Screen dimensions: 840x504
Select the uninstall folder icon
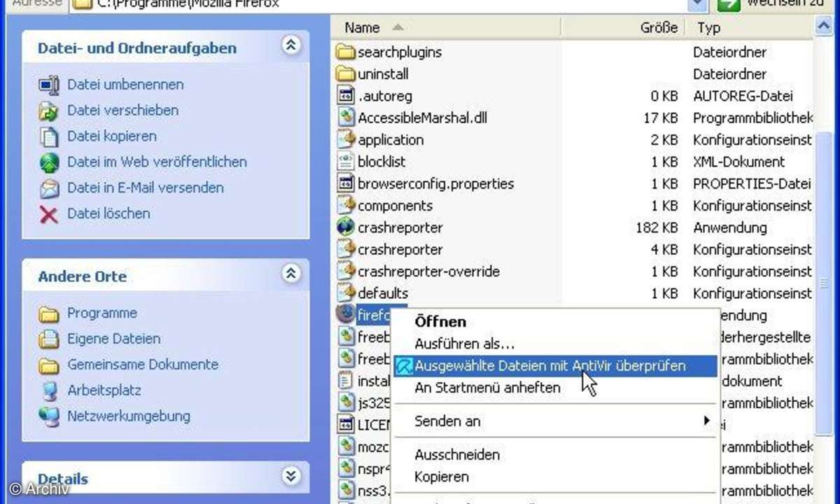(x=346, y=73)
